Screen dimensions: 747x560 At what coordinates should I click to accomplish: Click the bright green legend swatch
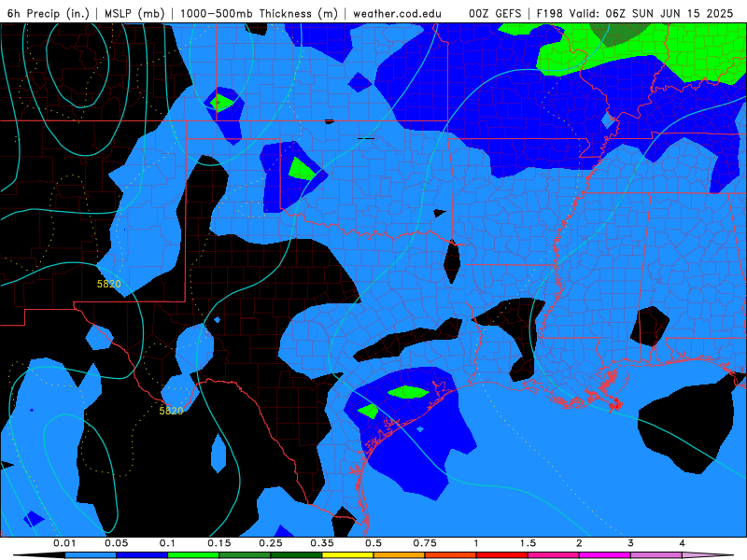(193, 555)
